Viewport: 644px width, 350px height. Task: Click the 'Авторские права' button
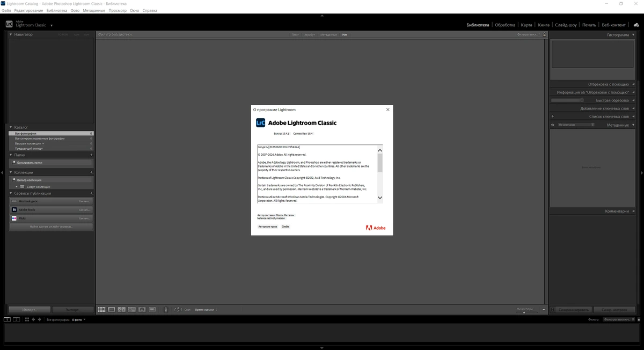point(268,227)
